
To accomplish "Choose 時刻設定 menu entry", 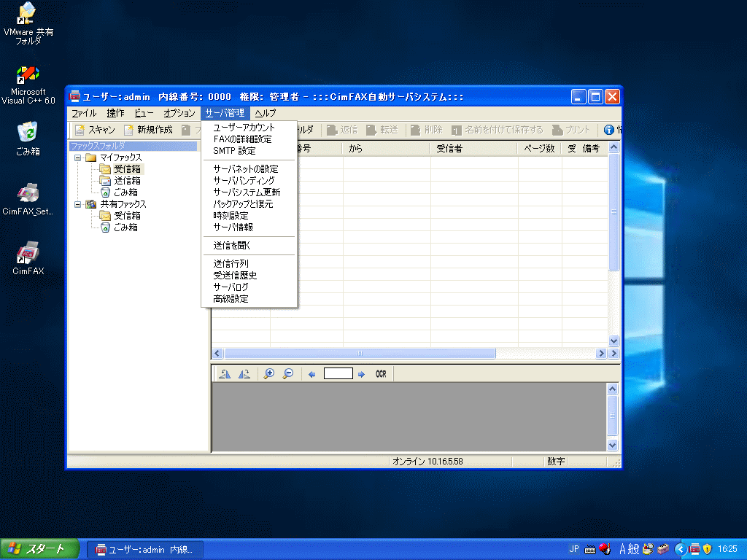I will 249,216.
